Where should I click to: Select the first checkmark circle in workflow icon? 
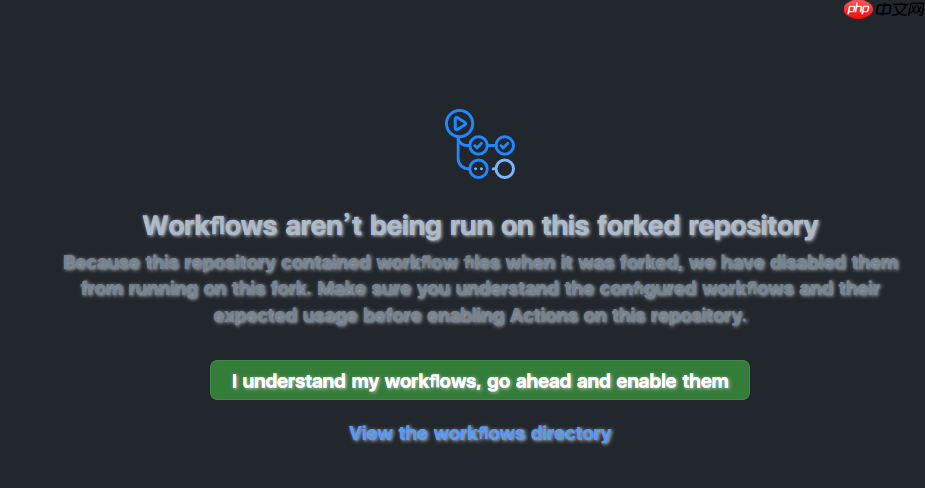coord(478,145)
